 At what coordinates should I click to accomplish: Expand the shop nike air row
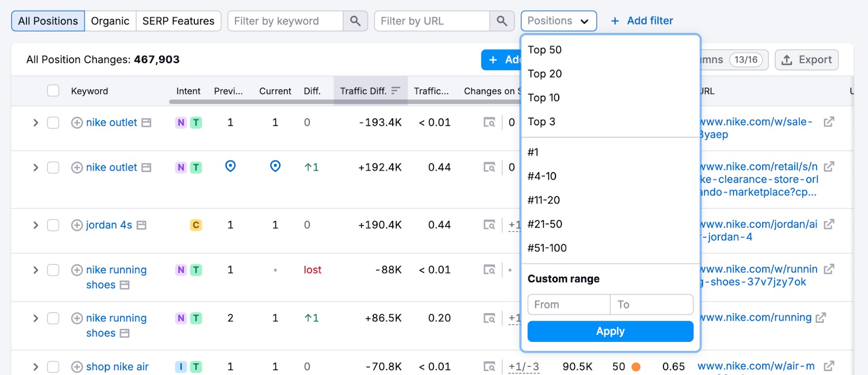click(36, 367)
